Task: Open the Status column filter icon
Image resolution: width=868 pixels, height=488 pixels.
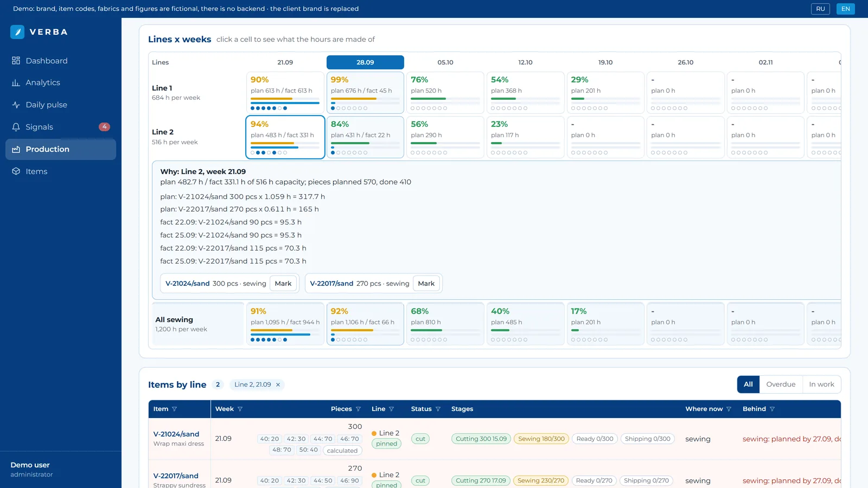Action: tap(438, 409)
